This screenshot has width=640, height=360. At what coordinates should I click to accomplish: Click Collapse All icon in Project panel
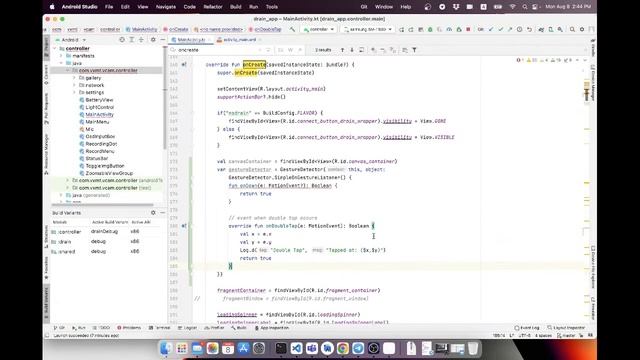pos(141,40)
